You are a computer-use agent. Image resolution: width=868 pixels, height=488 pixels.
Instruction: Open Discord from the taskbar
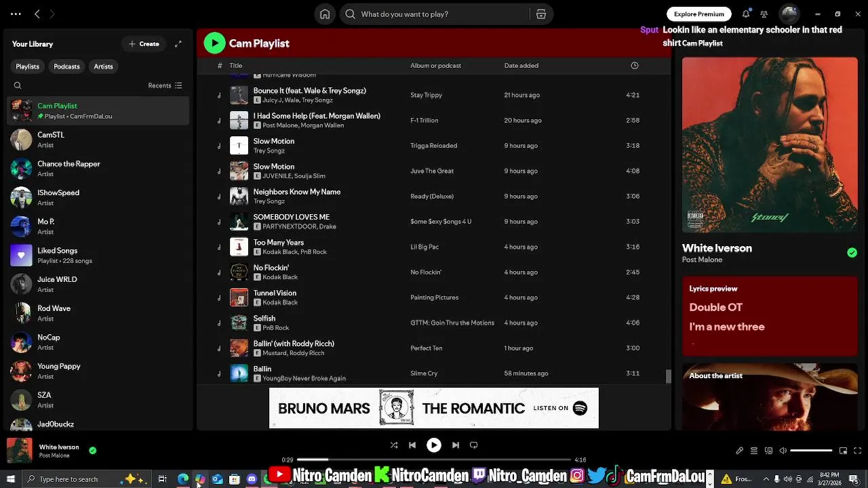click(x=252, y=479)
